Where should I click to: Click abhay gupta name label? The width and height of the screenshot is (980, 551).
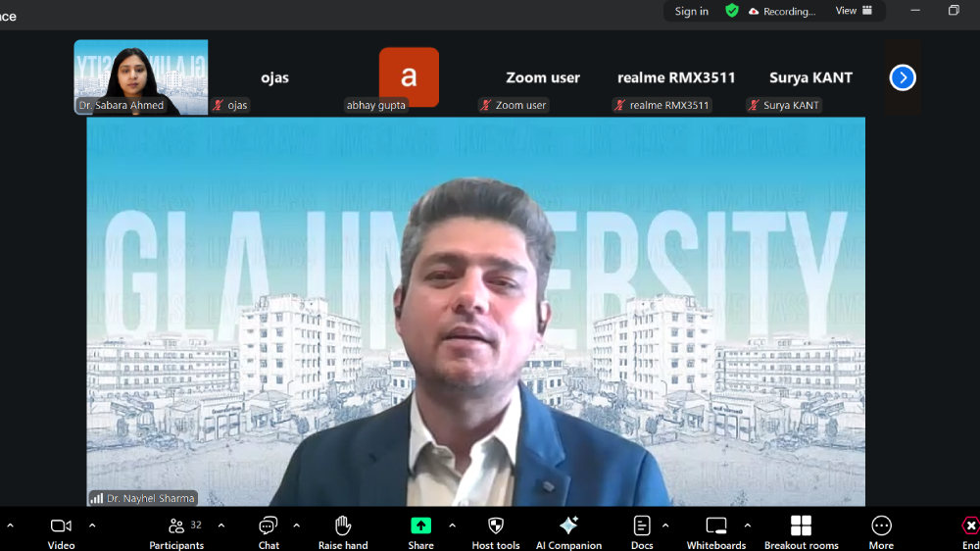[376, 105]
